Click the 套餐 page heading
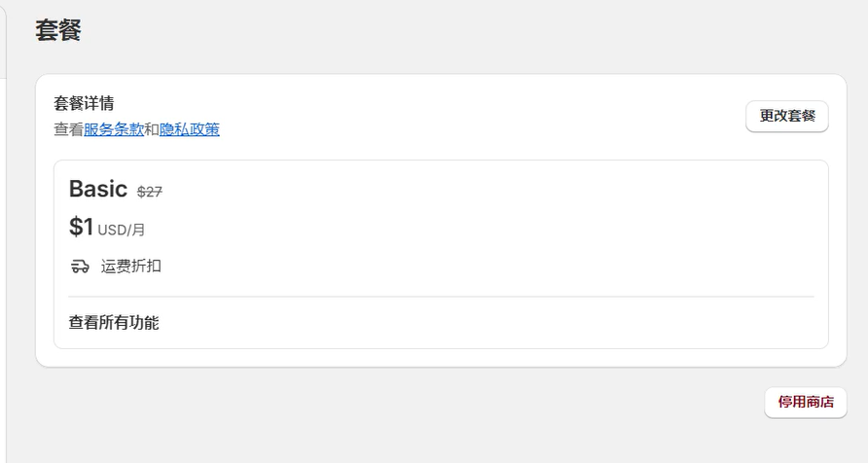 coord(58,30)
